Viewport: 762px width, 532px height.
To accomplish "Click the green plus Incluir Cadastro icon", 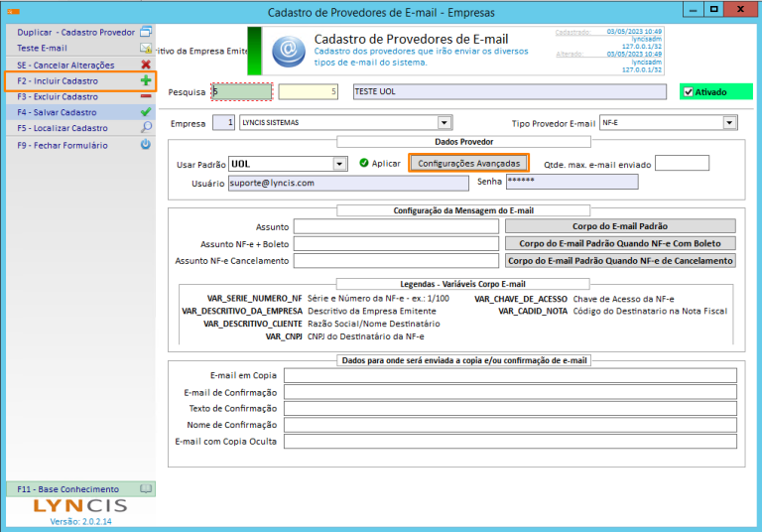I will click(x=146, y=80).
